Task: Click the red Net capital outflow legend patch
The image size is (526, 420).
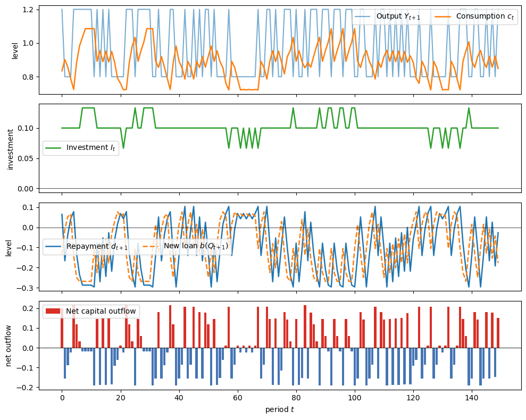Action: tap(53, 312)
